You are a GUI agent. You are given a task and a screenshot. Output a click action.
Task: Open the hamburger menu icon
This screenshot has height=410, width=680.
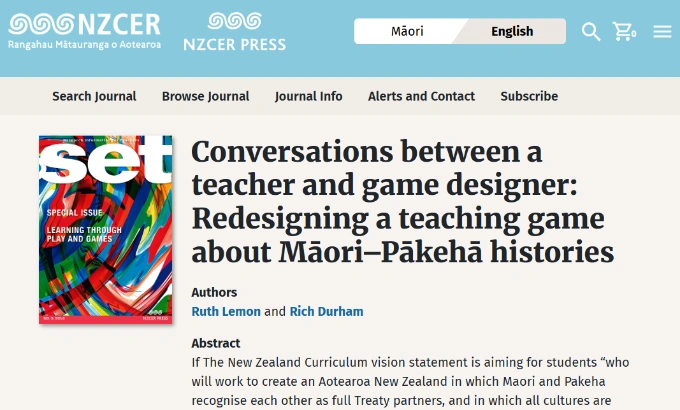click(662, 32)
